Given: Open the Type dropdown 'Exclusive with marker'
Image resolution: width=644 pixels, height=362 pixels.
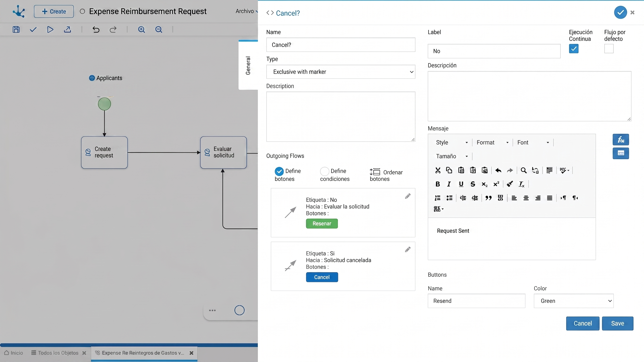Looking at the screenshot, I should pos(340,72).
